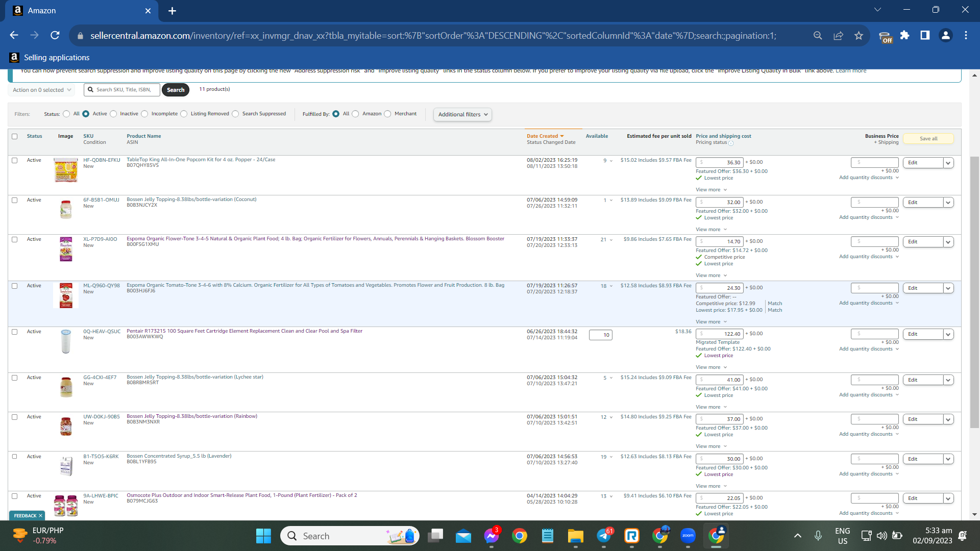Viewport: 980px width, 551px height.
Task: Click the Amazon Selling applications logo
Action: pyautogui.click(x=14, y=58)
